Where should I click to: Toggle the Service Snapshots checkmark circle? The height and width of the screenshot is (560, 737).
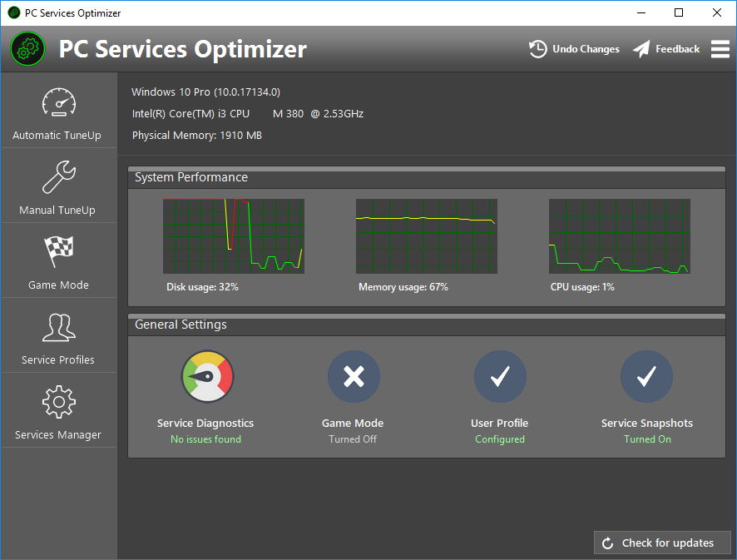coord(647,376)
